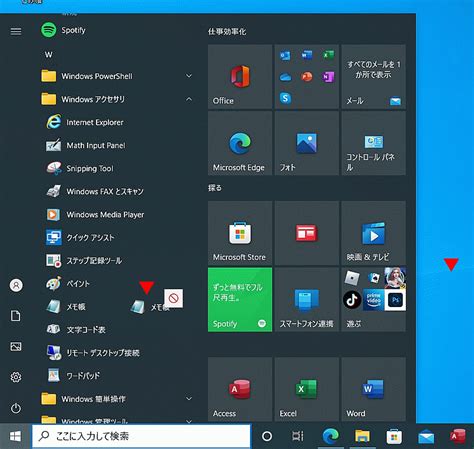Viewport: 474px width, 449px height.
Task: Open the user account icon
Action: click(16, 285)
